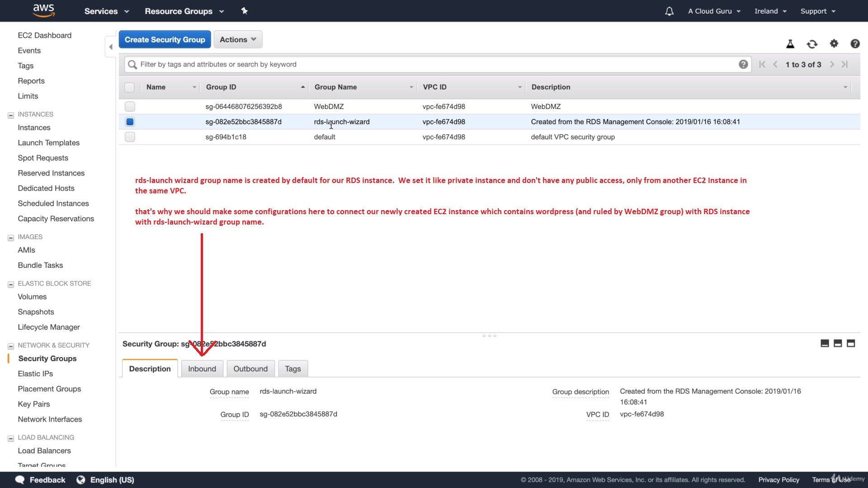Image resolution: width=868 pixels, height=488 pixels.
Task: Uncheck the rds-launch-wizard row checkbox
Action: (130, 122)
